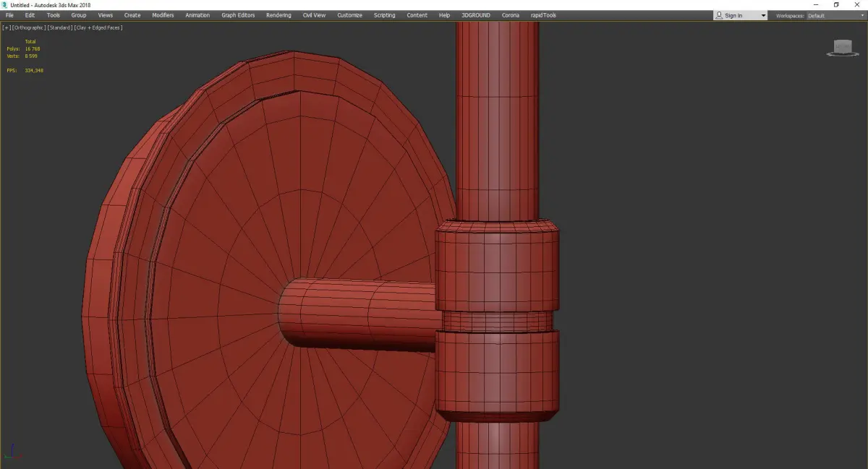Open the Scripting menu

[x=384, y=15]
